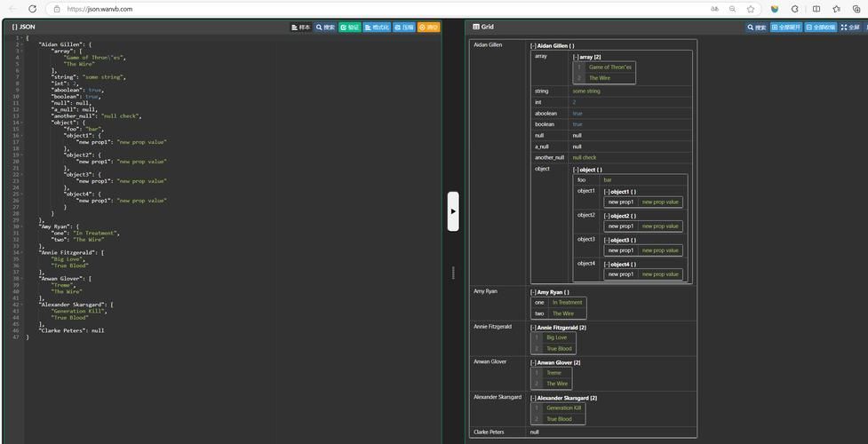Image resolution: width=868 pixels, height=444 pixels.
Task: Click the "Alexander Skarsgard": [ code line
Action: [76, 305]
